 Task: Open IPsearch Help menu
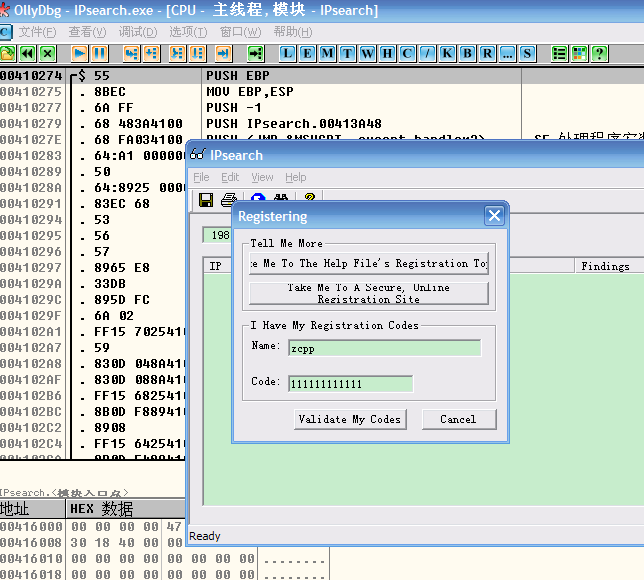coord(296,177)
